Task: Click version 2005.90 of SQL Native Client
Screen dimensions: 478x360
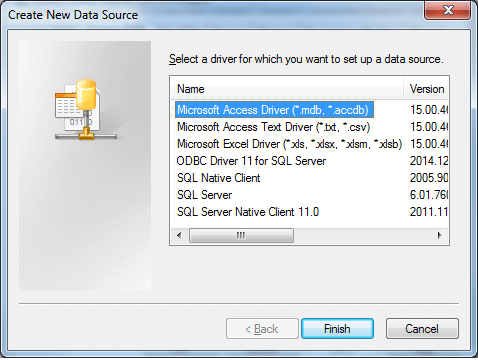Action: click(429, 178)
